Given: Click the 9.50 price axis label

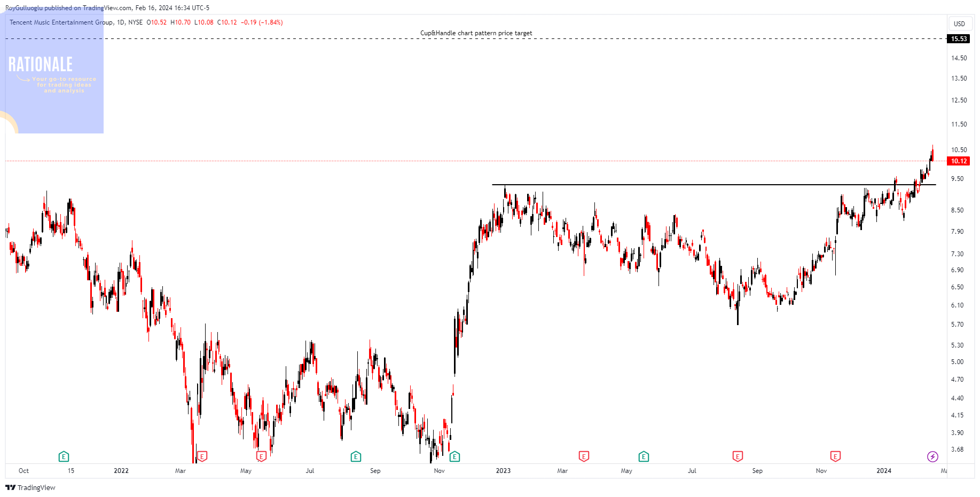Looking at the screenshot, I should [x=958, y=179].
